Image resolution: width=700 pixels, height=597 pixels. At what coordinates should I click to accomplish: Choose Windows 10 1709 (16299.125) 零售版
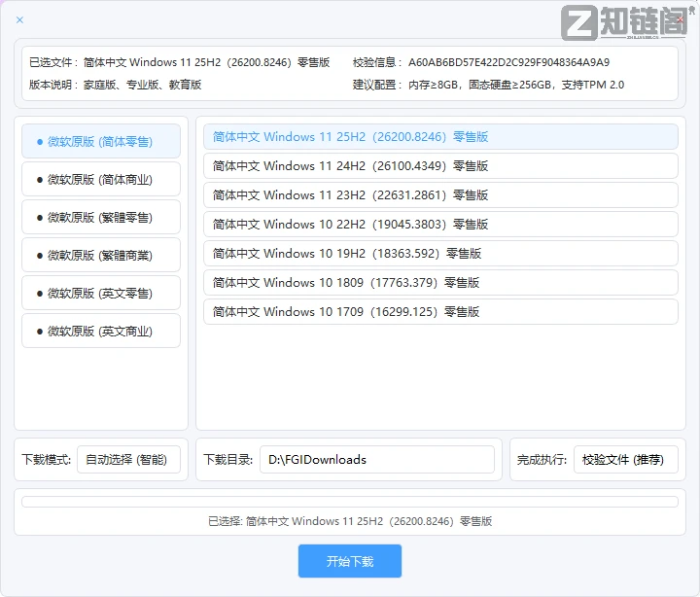pos(440,312)
